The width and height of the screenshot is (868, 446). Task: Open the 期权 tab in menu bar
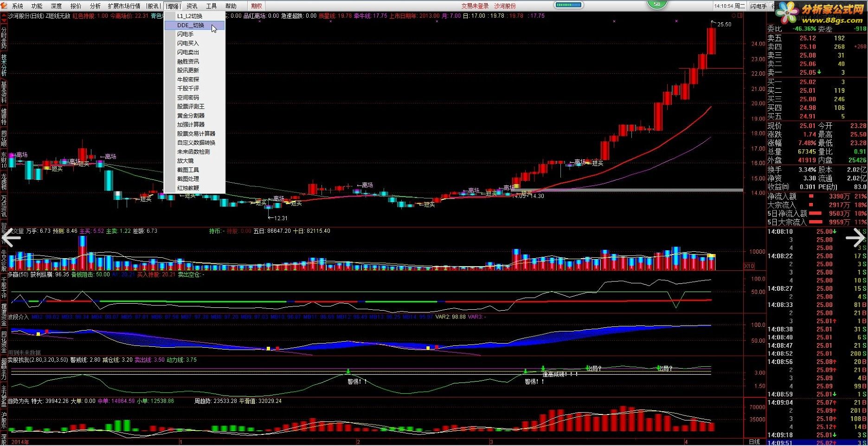pyautogui.click(x=256, y=6)
